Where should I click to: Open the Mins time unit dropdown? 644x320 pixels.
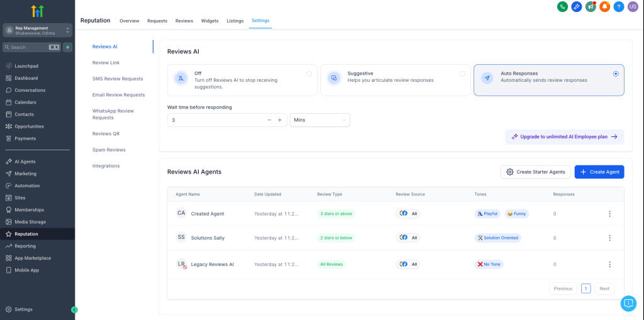(x=320, y=120)
